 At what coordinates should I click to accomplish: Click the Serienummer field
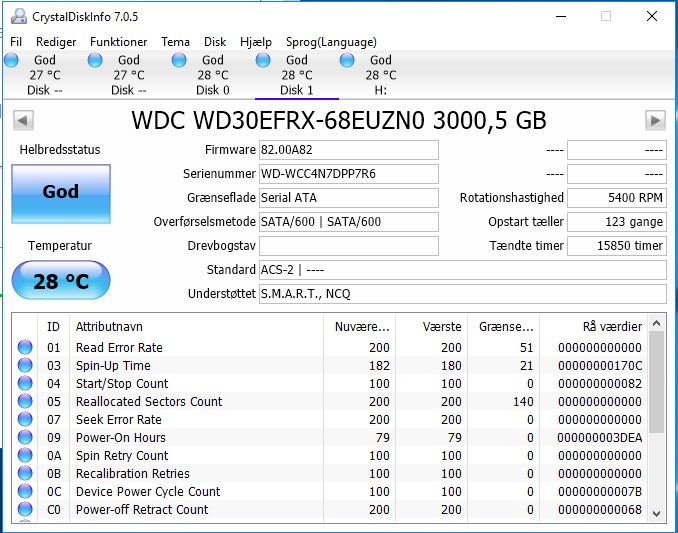coord(349,174)
